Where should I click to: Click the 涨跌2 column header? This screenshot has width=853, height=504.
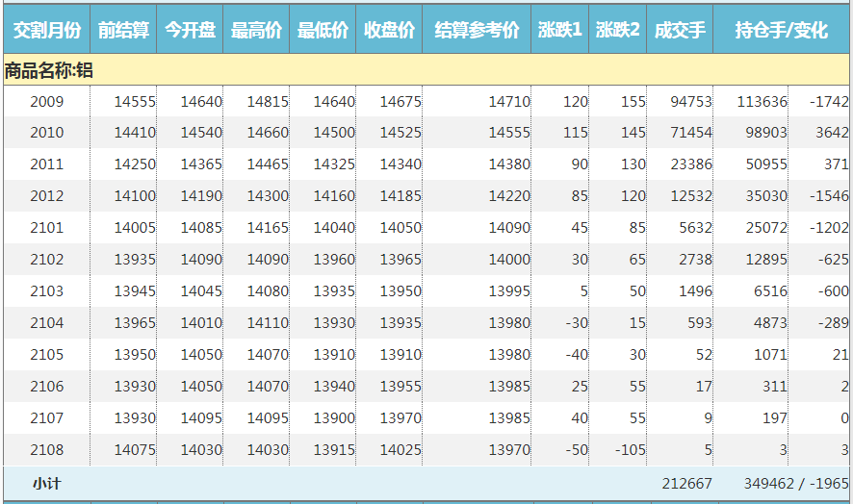pos(617,31)
